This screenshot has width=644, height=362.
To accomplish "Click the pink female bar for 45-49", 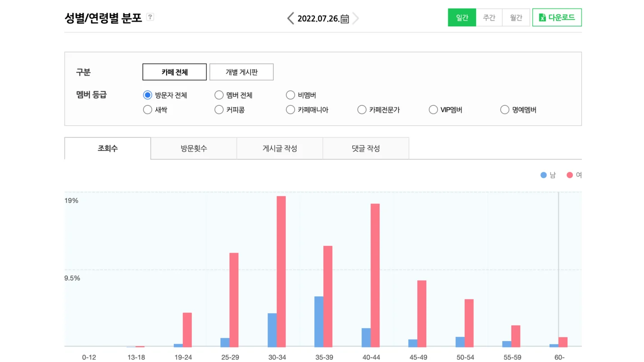I will (x=422, y=314).
